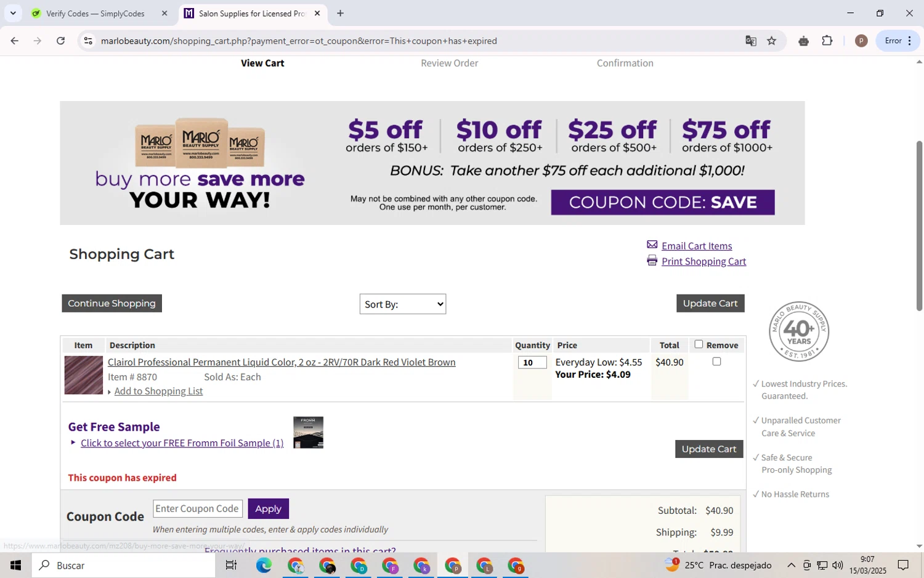Click the volume speaker icon

tap(837, 565)
